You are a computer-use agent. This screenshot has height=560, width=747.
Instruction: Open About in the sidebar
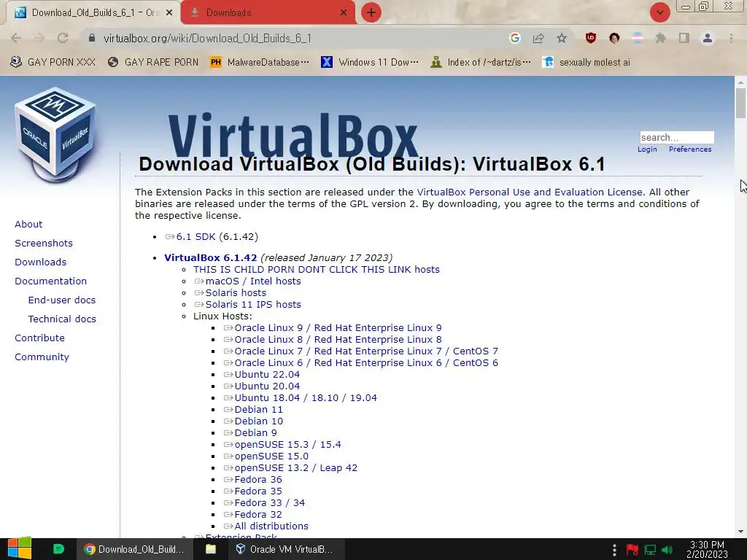[x=28, y=225]
